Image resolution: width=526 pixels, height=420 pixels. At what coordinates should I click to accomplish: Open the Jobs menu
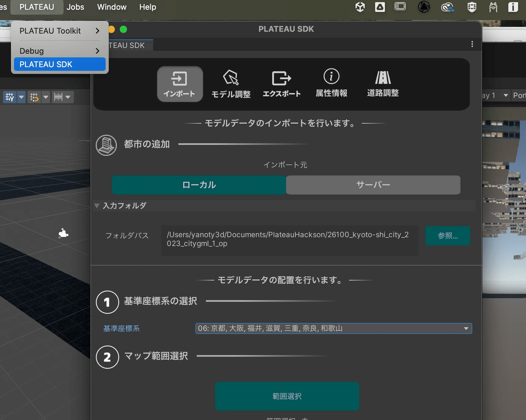[75, 7]
